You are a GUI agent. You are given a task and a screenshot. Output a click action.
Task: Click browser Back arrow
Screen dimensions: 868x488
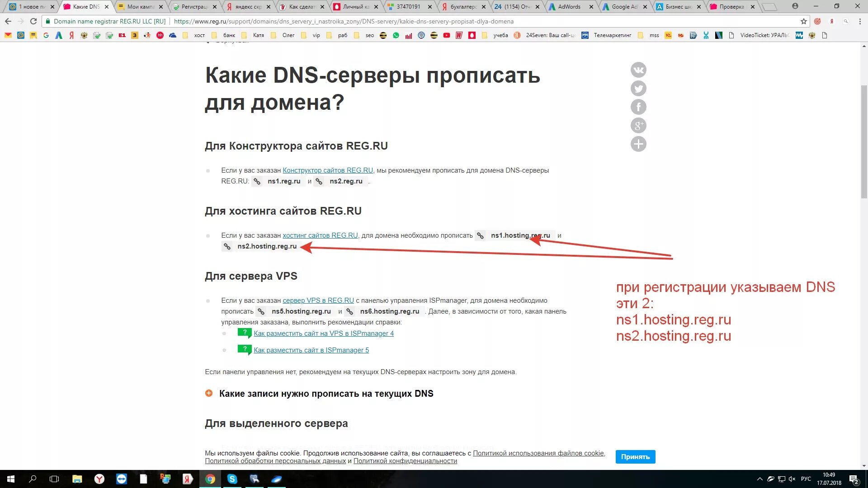click(8, 21)
